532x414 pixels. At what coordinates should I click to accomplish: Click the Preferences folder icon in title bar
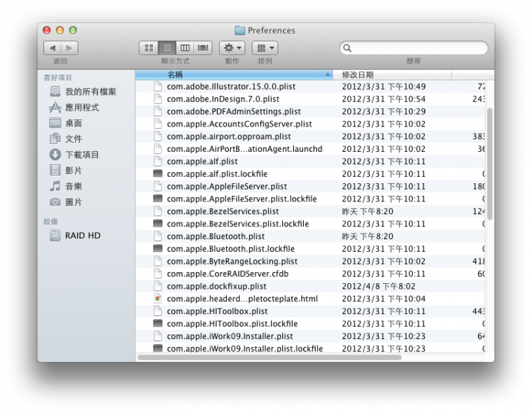[240, 31]
